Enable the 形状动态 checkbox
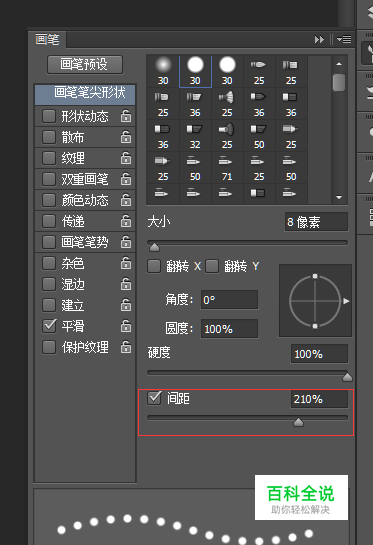The width and height of the screenshot is (373, 545). coord(49,116)
